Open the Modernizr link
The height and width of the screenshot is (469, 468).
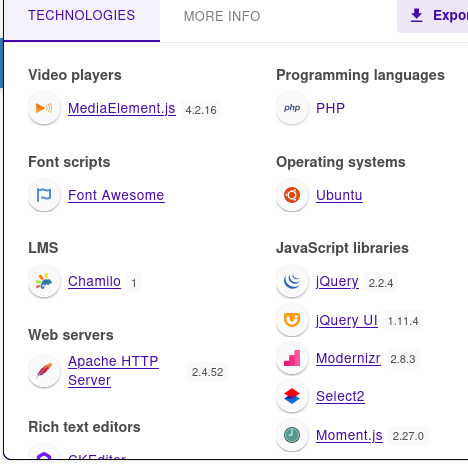point(348,358)
